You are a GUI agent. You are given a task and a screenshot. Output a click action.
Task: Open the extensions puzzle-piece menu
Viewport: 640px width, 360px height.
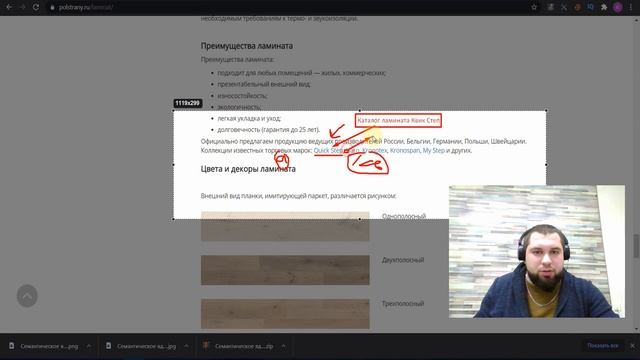point(604,7)
